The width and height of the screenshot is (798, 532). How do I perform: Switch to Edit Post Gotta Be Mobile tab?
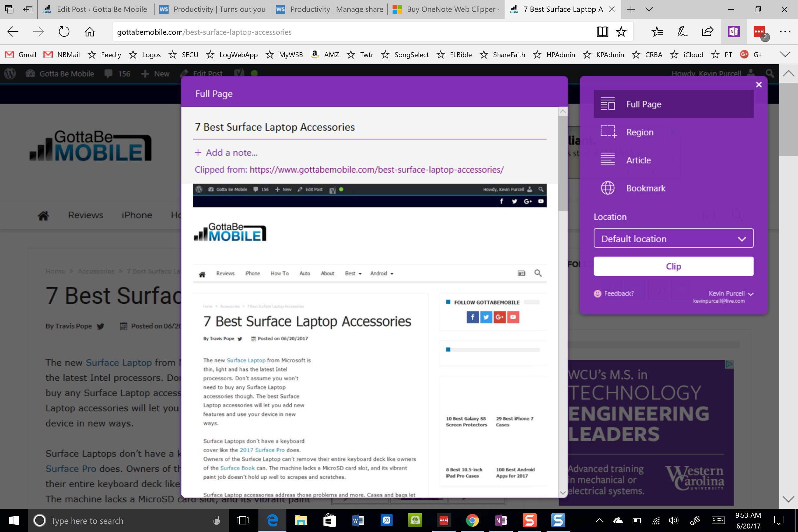(96, 9)
